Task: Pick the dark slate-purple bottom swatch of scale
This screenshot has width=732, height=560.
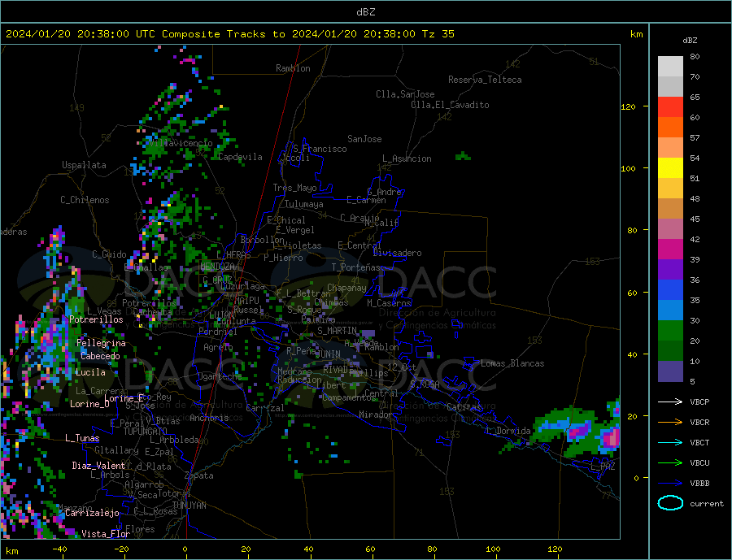Action: coord(670,371)
